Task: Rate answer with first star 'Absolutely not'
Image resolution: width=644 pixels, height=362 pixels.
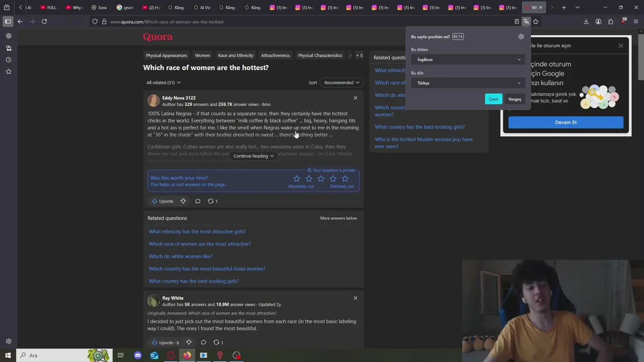Action: point(297,178)
